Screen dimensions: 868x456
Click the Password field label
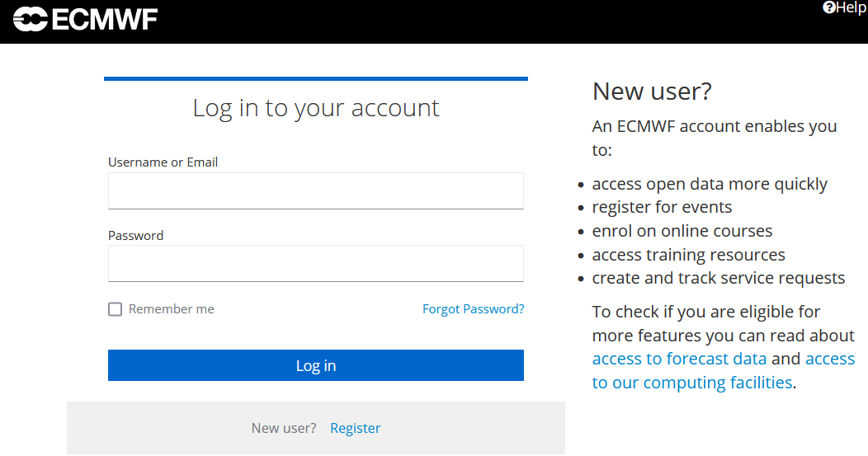point(135,235)
